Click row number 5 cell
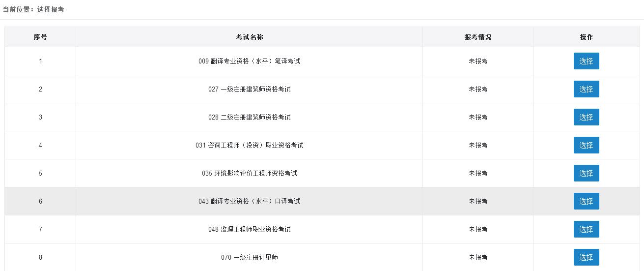 (x=40, y=173)
